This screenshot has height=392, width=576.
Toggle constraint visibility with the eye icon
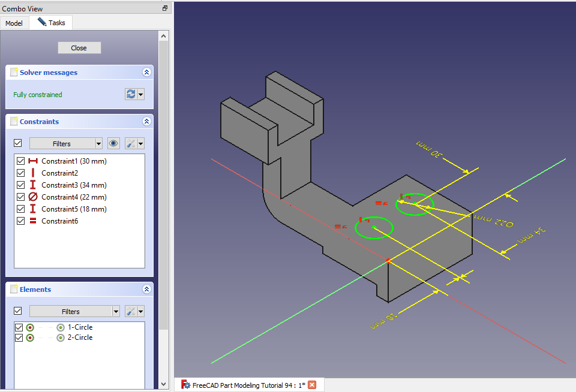click(x=113, y=143)
